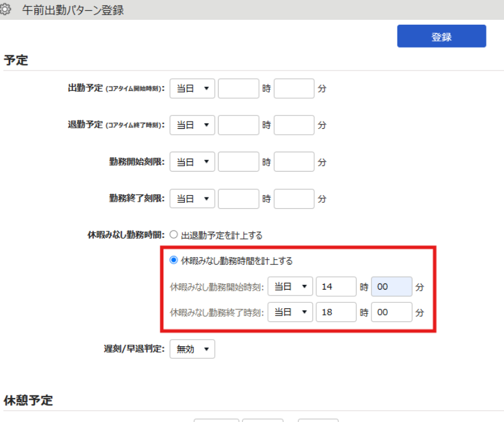Expand the 勤務終了刻限 day dropdown

tap(192, 199)
